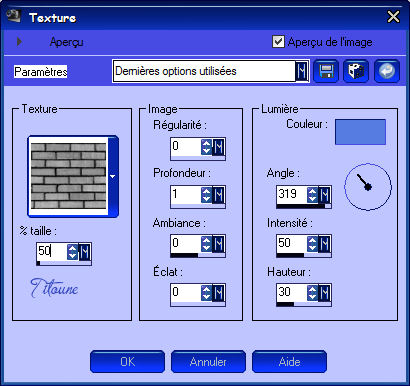Expand the Aperçu preview panel triangle
The height and width of the screenshot is (386, 410).
[x=19, y=42]
